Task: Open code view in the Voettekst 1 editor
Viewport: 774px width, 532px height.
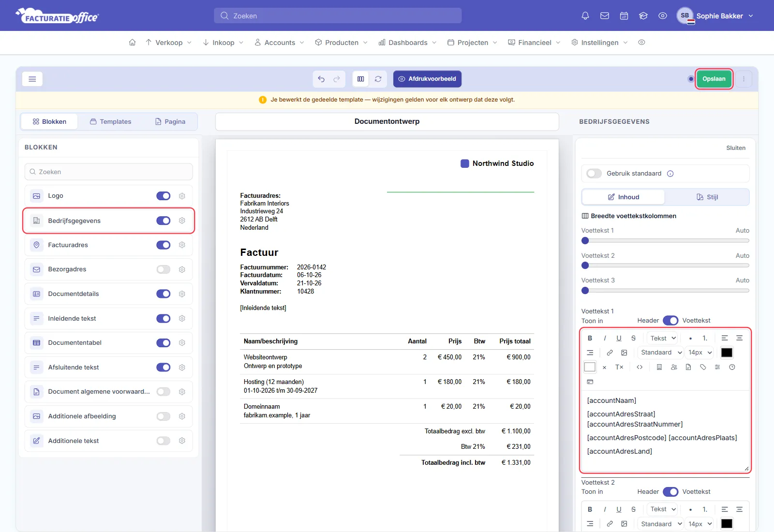Action: 640,367
